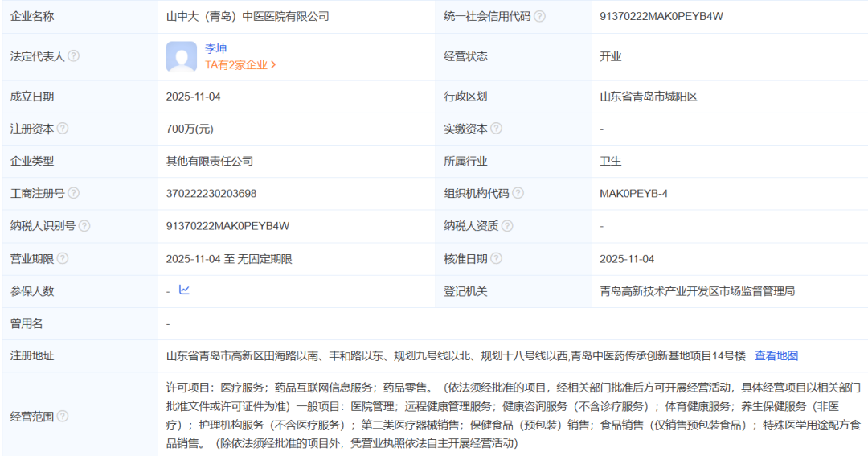Viewport: 868px width, 456px height.
Task: Open the 参保人数 trend chart icon
Action: coord(184,290)
